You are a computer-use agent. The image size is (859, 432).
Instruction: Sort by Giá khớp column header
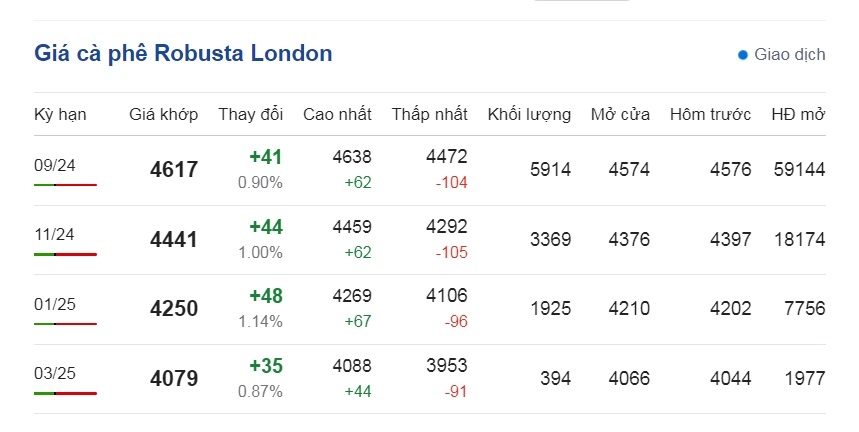163,114
